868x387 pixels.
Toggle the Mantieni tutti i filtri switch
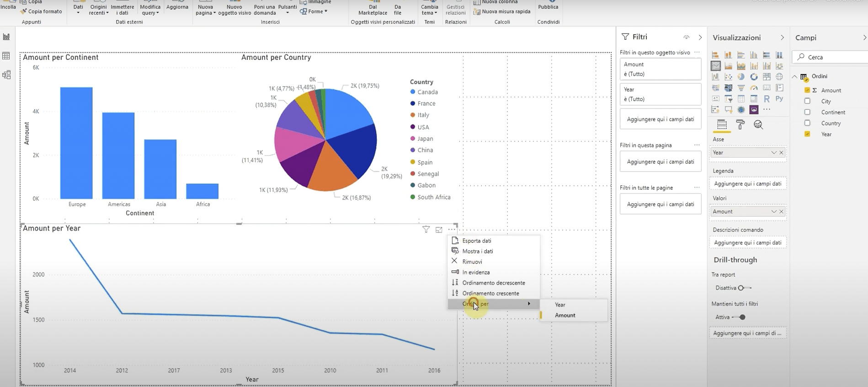click(x=740, y=317)
